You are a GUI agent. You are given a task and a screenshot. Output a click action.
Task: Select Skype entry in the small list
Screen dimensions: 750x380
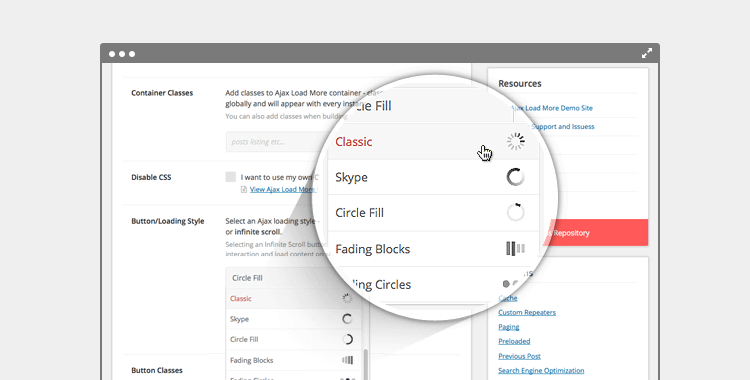pos(239,319)
